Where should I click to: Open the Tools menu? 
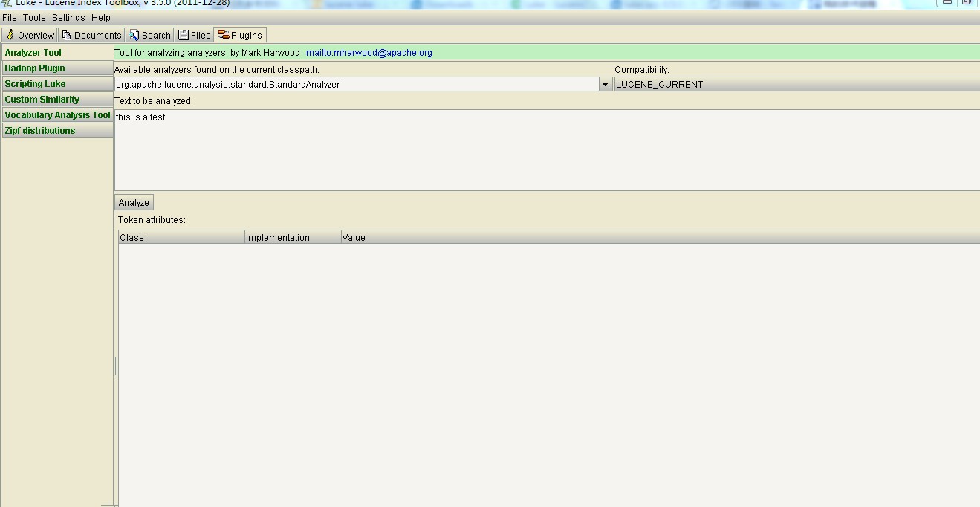[34, 17]
